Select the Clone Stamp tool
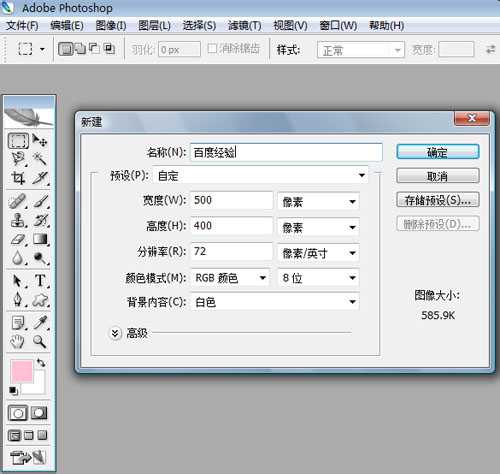The width and height of the screenshot is (500, 474). 17,220
